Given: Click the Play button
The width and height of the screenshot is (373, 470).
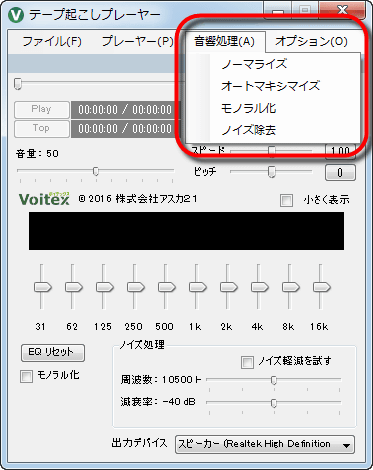Looking at the screenshot, I should [42, 109].
